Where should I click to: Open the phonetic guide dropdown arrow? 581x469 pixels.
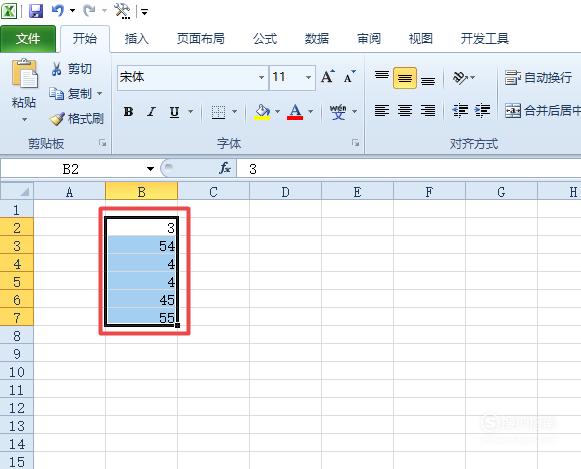355,111
